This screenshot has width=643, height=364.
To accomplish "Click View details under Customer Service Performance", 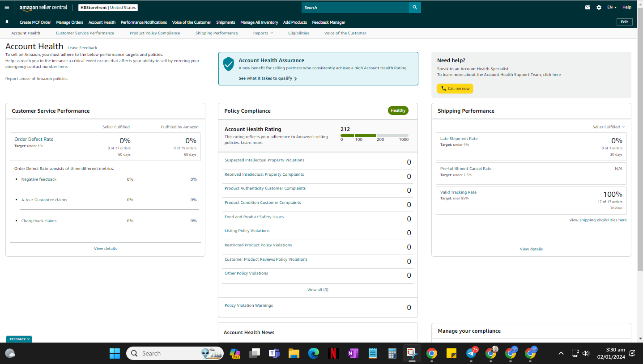I will (x=105, y=249).
